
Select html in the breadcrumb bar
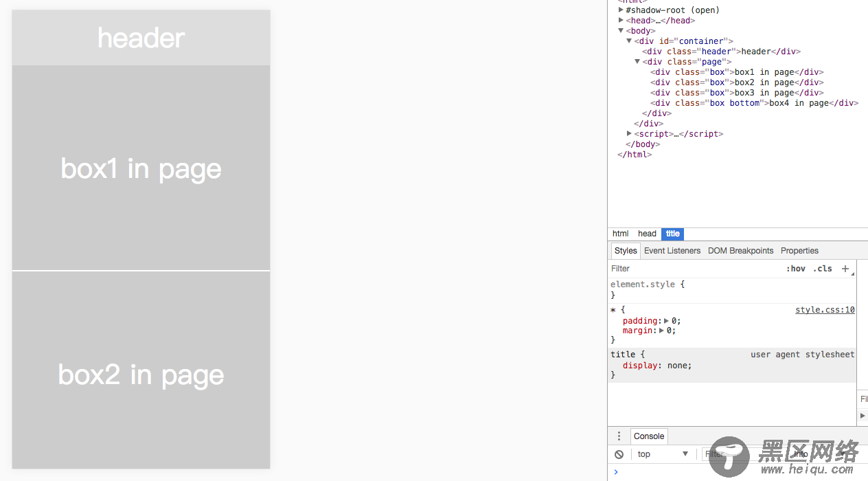621,234
